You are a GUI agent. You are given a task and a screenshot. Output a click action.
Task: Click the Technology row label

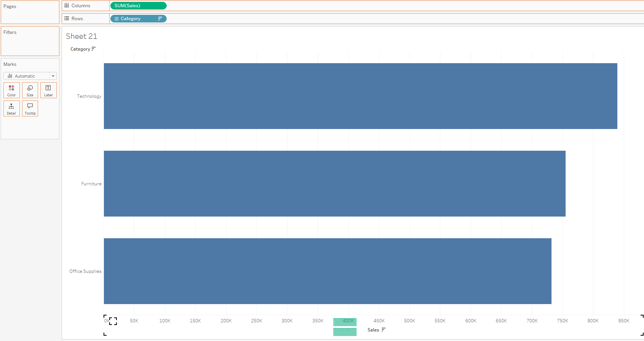[x=89, y=96]
